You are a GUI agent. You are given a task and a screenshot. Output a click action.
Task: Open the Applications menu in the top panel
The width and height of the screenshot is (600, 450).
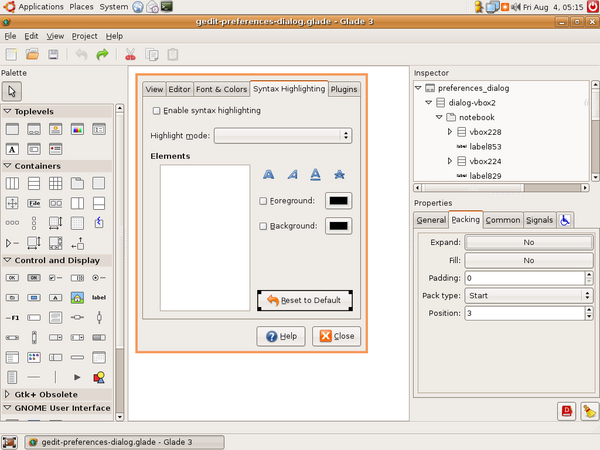(41, 7)
